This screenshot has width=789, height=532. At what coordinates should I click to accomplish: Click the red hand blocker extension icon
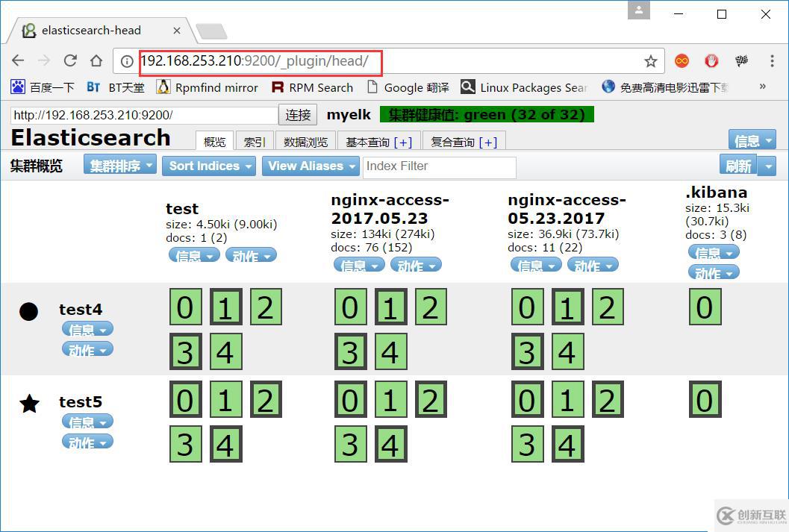(x=711, y=61)
